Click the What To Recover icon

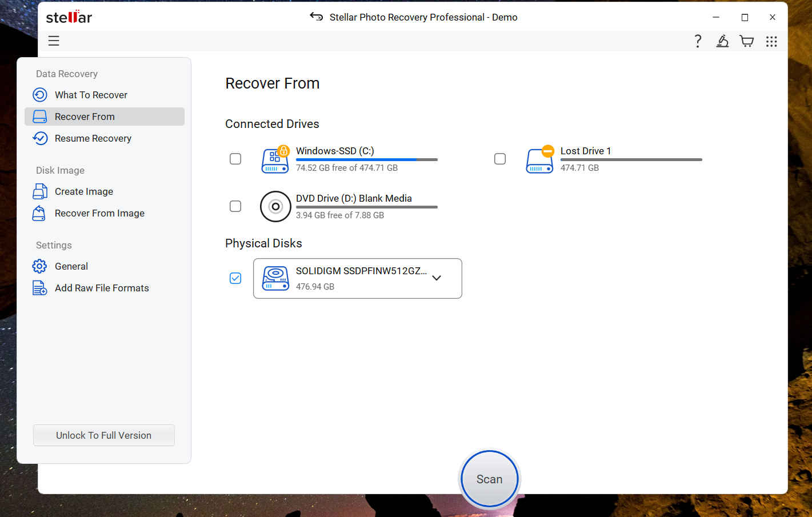click(40, 95)
